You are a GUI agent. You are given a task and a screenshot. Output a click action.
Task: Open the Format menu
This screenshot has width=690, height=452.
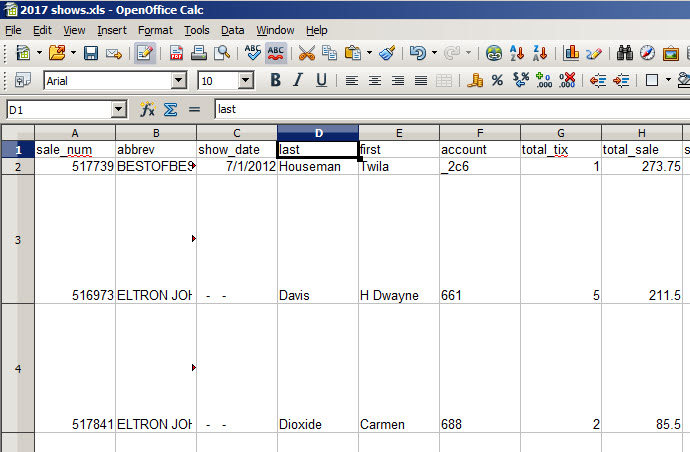point(155,30)
